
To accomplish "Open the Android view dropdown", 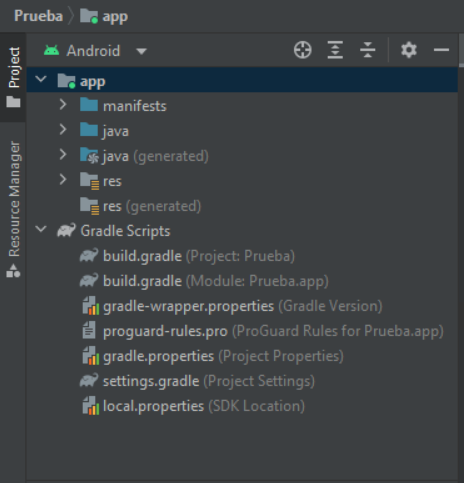I will tap(141, 51).
